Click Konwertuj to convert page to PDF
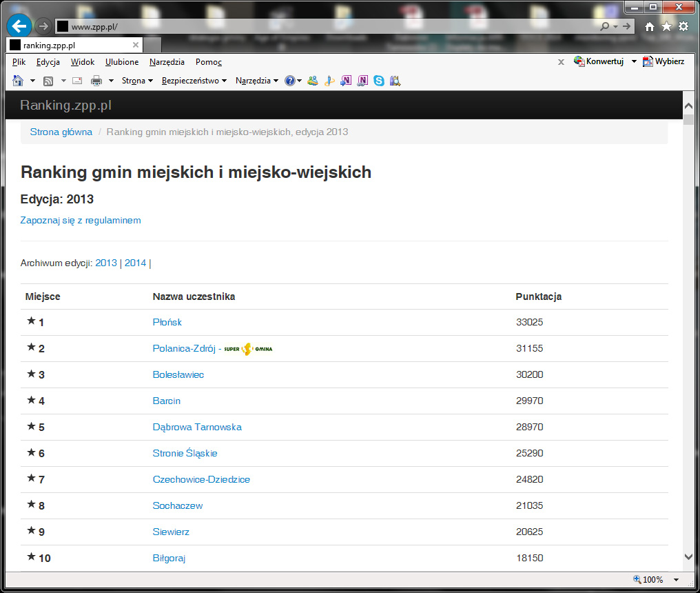Screen dimensions: 700x593 (x=606, y=61)
